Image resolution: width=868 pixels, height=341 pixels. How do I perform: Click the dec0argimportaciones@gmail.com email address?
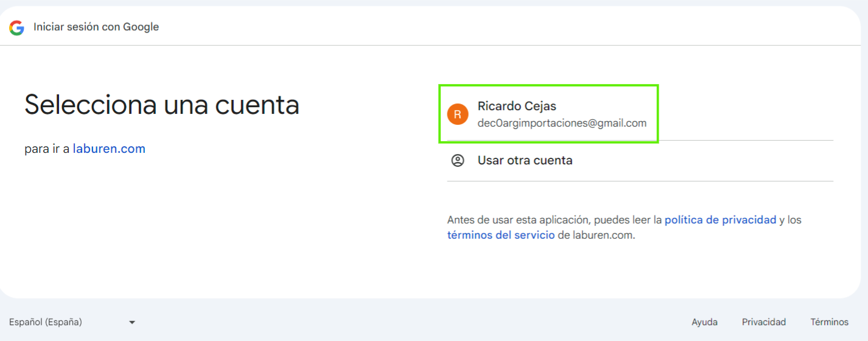click(562, 123)
